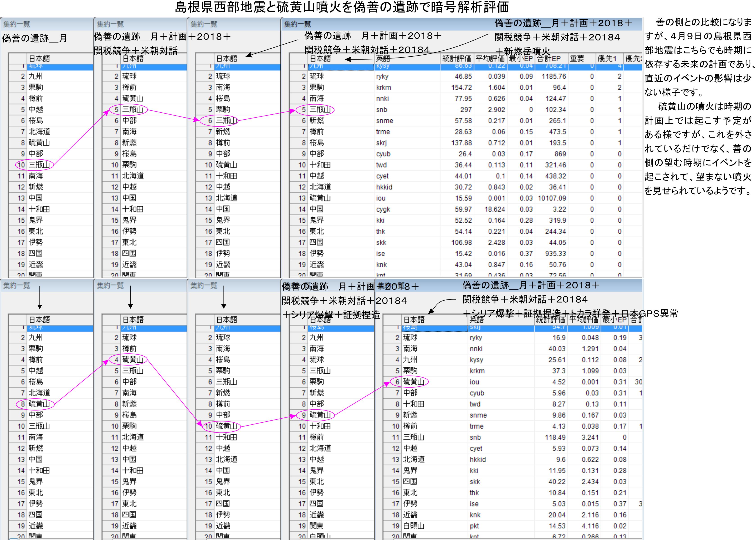Click circled 硫黄山 at row 9

click(320, 415)
